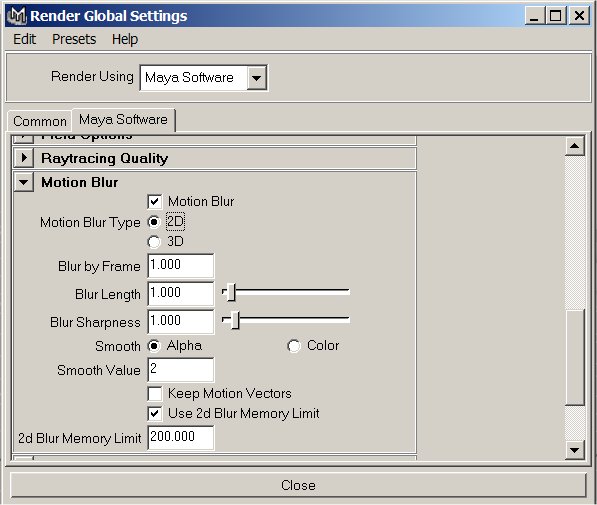The width and height of the screenshot is (597, 505).
Task: Click the Close button at bottom
Action: pos(298,485)
